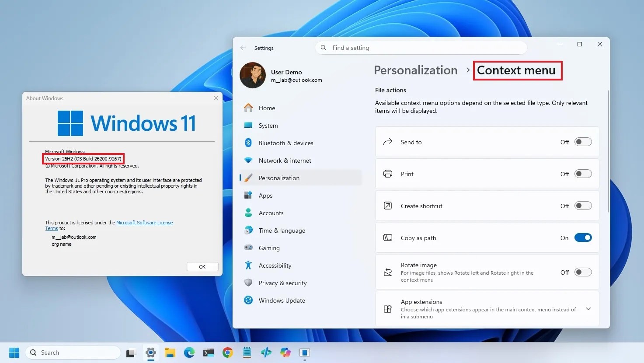
Task: Click the Apps icon in the sidebar
Action: 248,195
